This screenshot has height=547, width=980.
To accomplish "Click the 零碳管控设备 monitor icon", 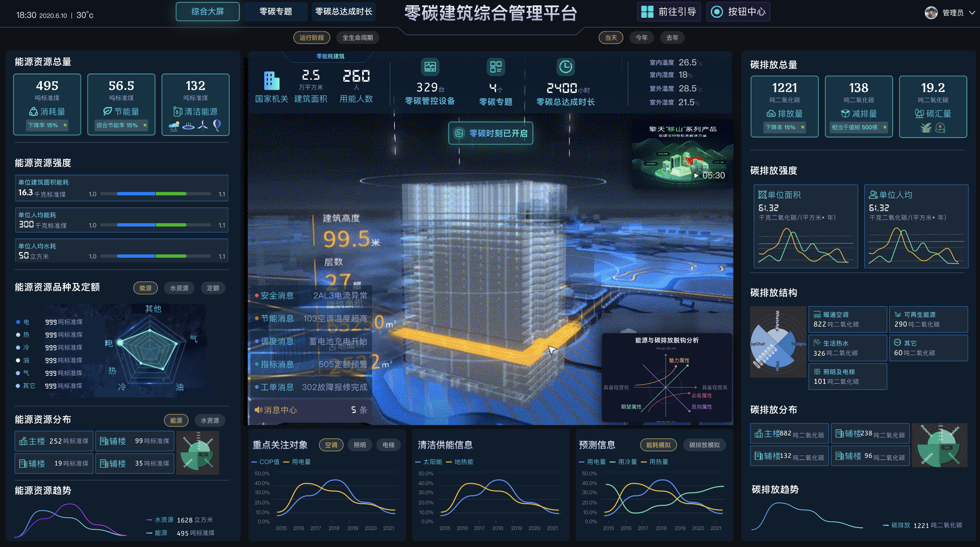I will click(430, 67).
